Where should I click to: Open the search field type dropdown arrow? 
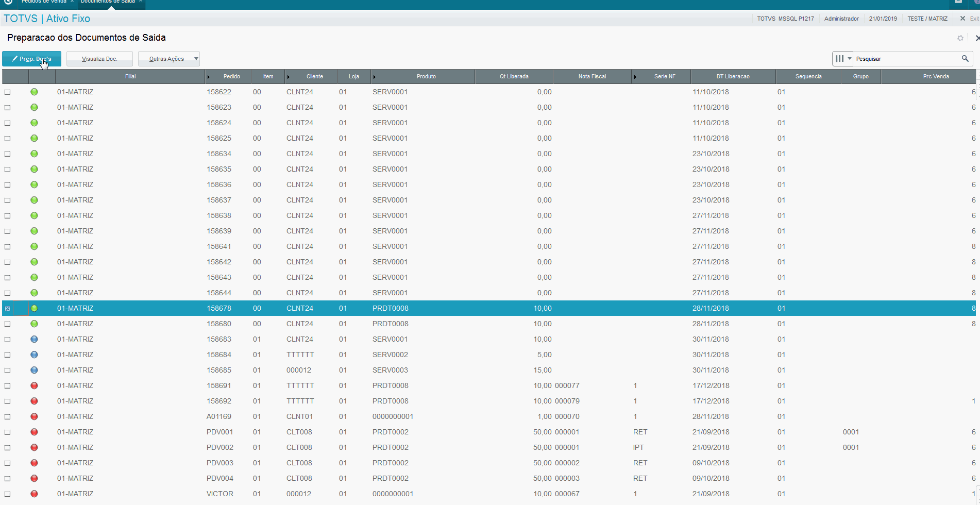click(x=850, y=59)
